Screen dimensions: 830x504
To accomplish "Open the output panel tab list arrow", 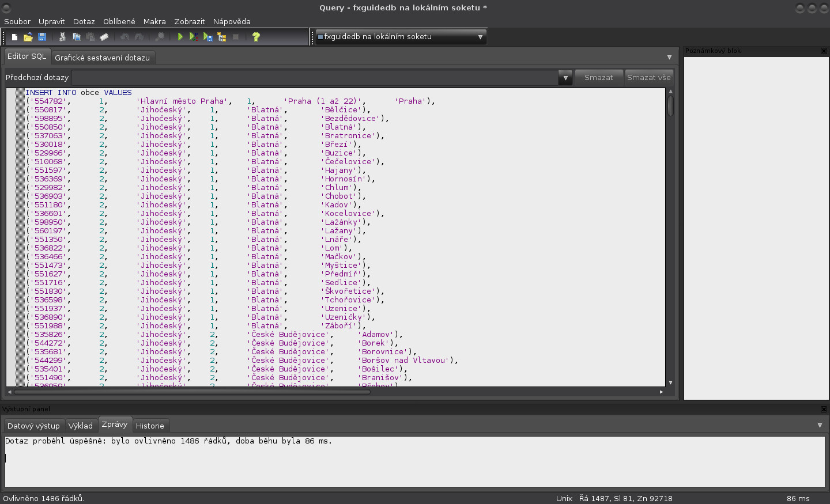I will (820, 426).
